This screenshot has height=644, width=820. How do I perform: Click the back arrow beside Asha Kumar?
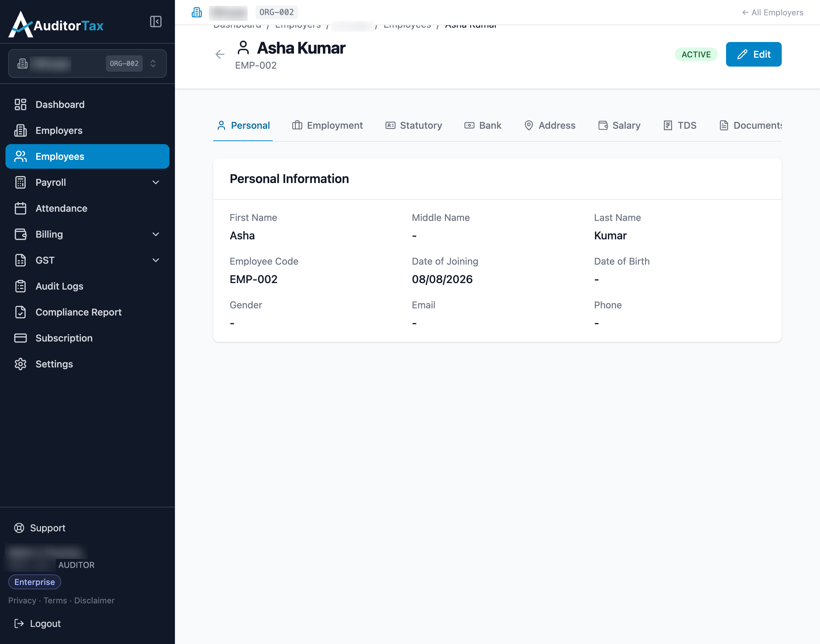pyautogui.click(x=220, y=54)
